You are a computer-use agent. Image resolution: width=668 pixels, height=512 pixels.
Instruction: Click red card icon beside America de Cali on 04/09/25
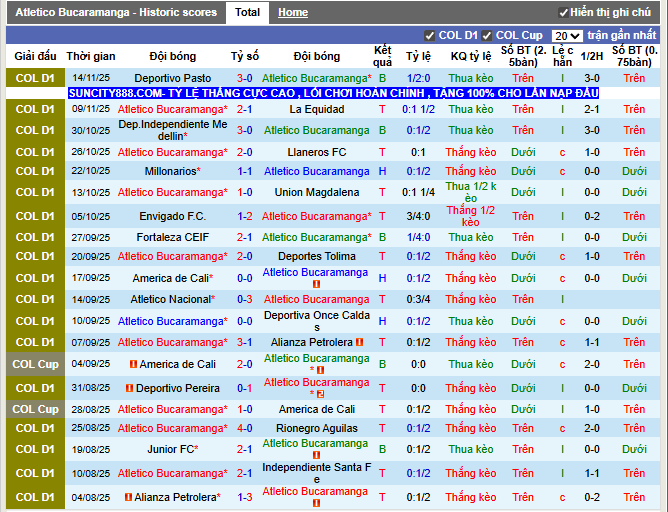pos(132,365)
